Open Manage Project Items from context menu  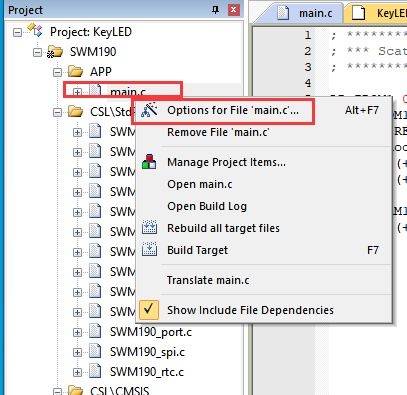(263, 162)
